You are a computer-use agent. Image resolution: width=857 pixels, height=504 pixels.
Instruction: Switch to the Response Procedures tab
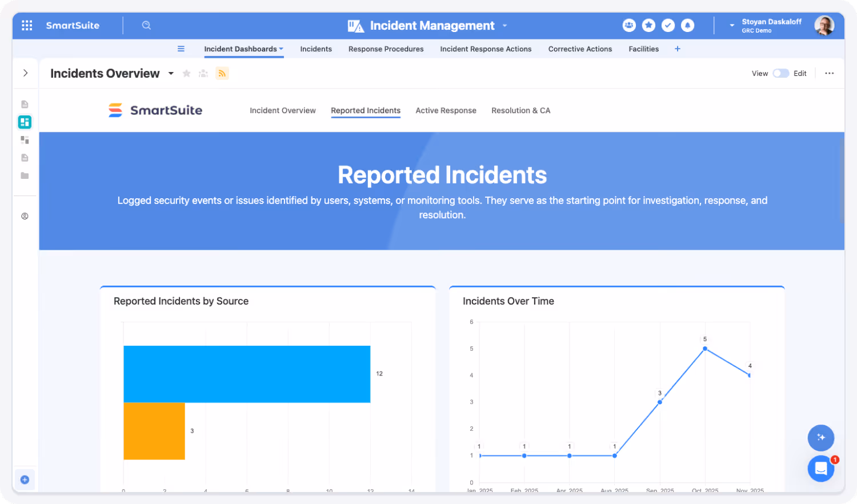tap(386, 49)
